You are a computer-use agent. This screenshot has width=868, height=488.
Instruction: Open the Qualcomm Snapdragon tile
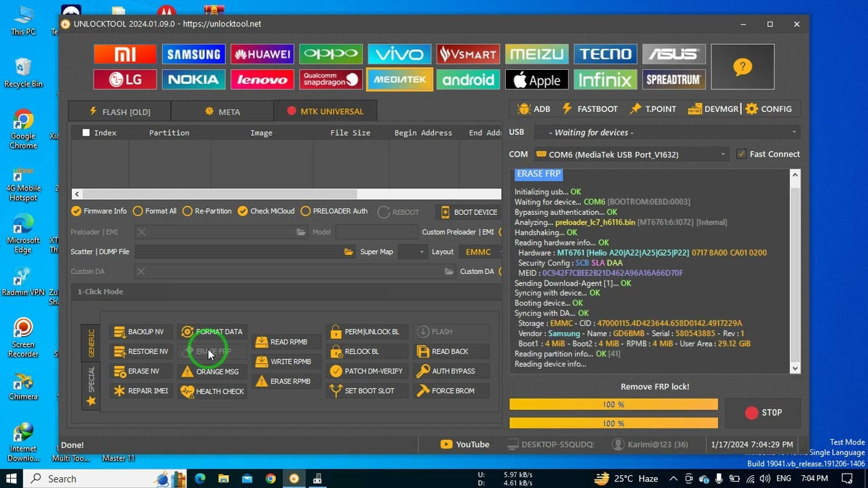(x=331, y=79)
